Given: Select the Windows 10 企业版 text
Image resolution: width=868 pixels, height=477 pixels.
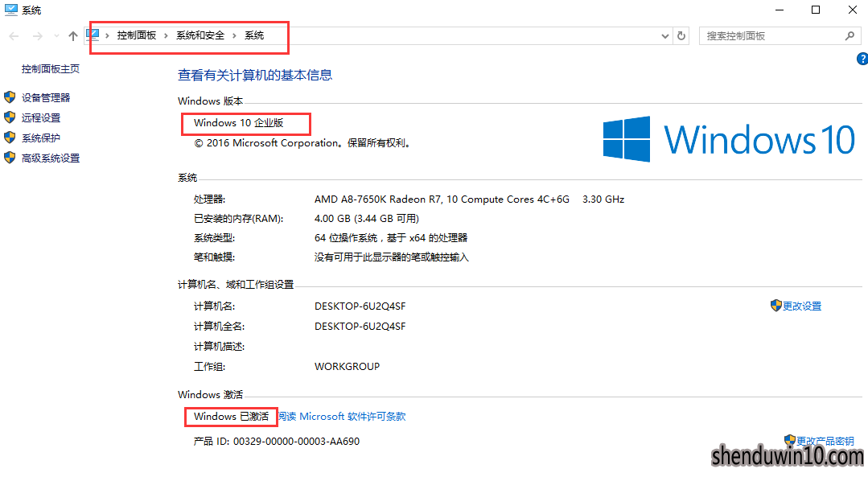Looking at the screenshot, I should [239, 123].
